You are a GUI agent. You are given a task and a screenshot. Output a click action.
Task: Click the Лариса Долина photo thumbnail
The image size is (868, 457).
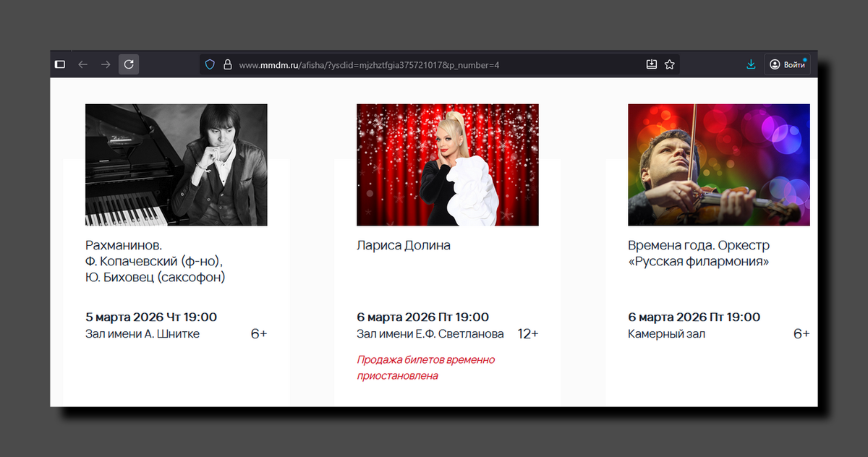click(447, 165)
